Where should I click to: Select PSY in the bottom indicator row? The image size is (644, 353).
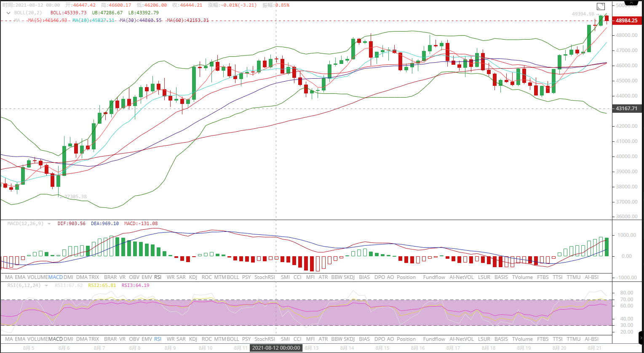click(x=246, y=339)
